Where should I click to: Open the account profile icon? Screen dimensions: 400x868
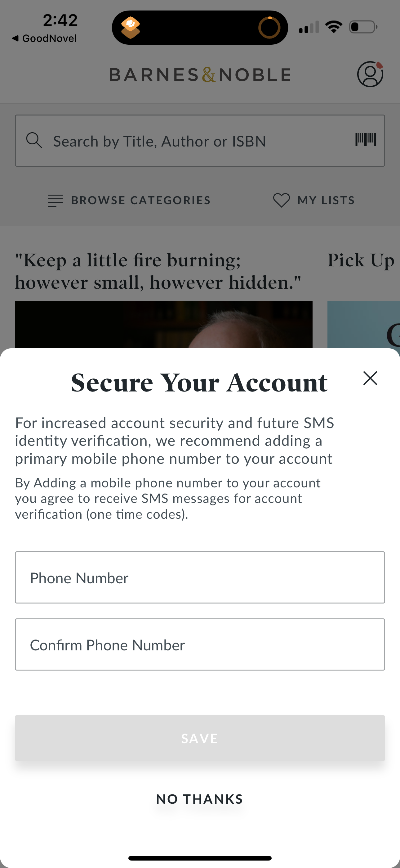[370, 74]
